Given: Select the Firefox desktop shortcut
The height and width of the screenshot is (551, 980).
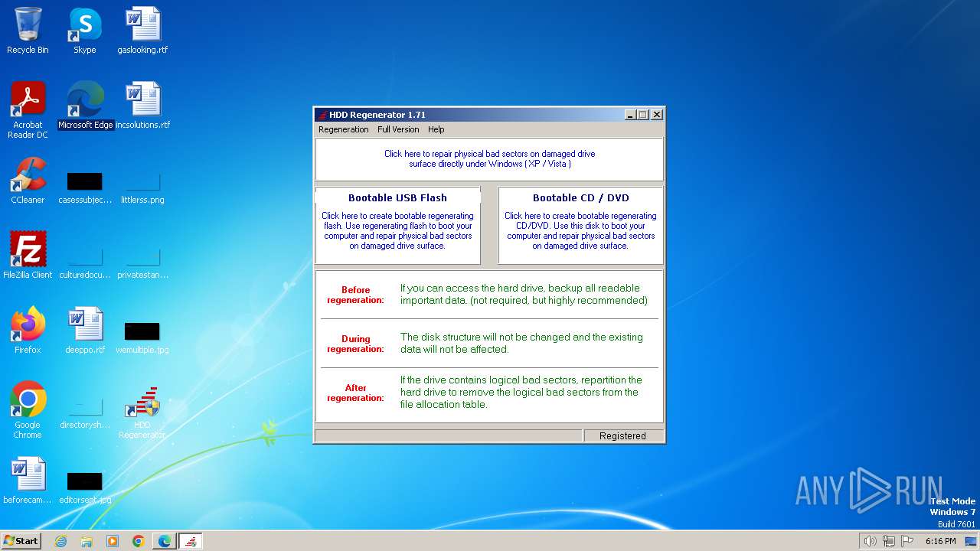Looking at the screenshot, I should 28,331.
